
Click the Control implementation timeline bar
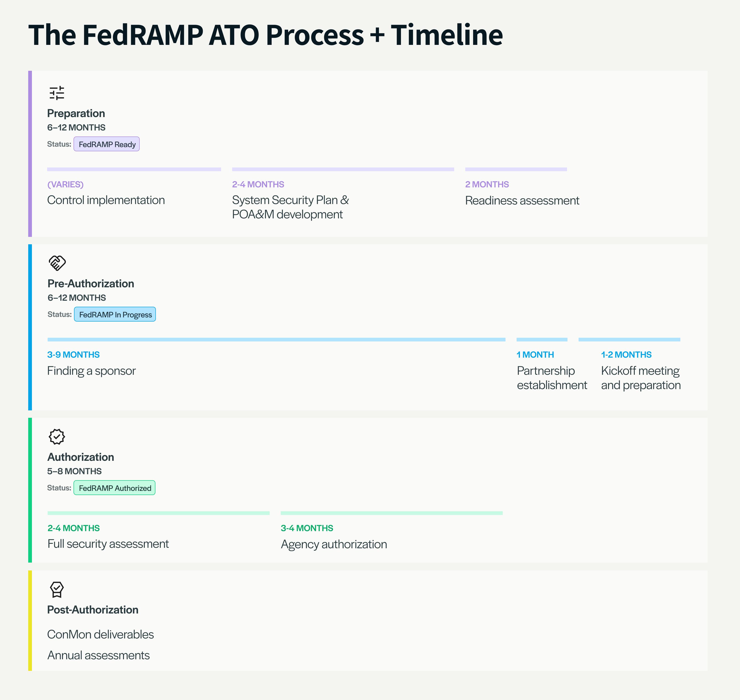pos(134,169)
